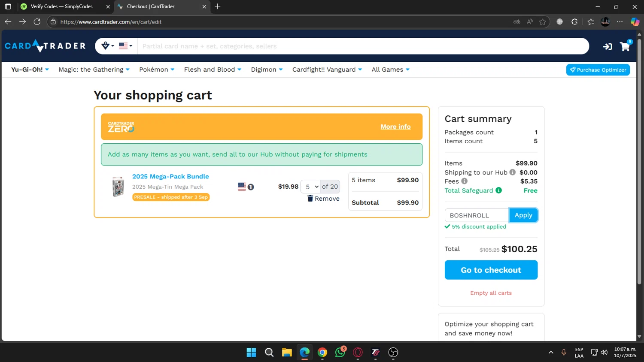This screenshot has width=644, height=362.
Task: Open the Copilot sidebar icon
Action: pos(635,21)
